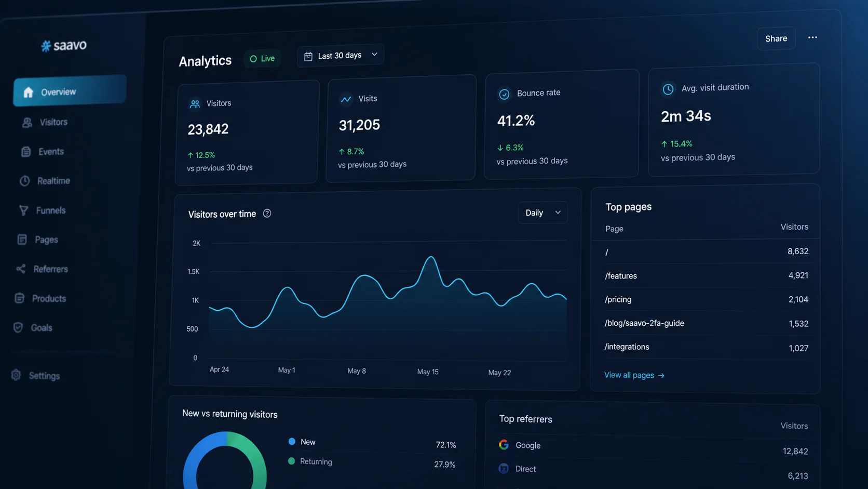
Task: Click the help icon beside Visitors over time
Action: pyautogui.click(x=267, y=214)
